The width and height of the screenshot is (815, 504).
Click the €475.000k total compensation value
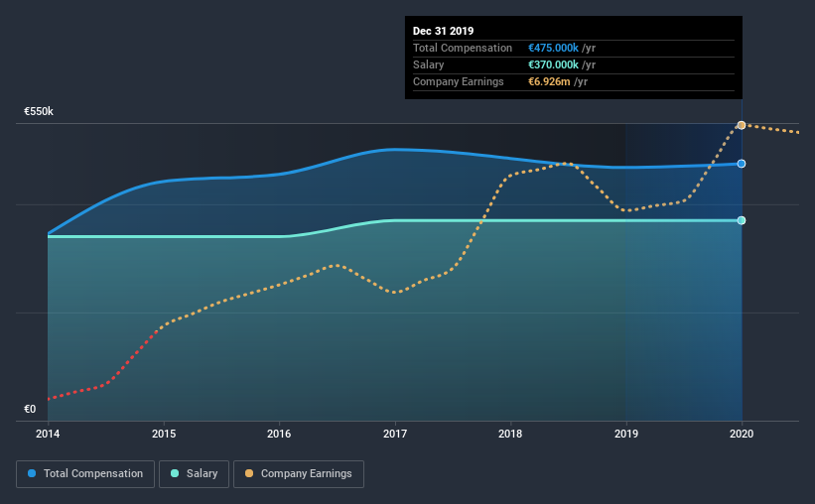[553, 48]
